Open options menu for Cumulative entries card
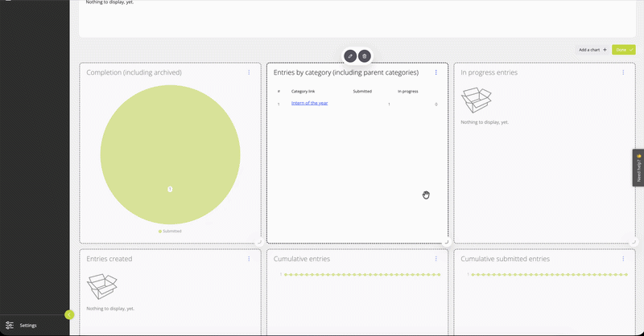The image size is (644, 336). (x=436, y=259)
